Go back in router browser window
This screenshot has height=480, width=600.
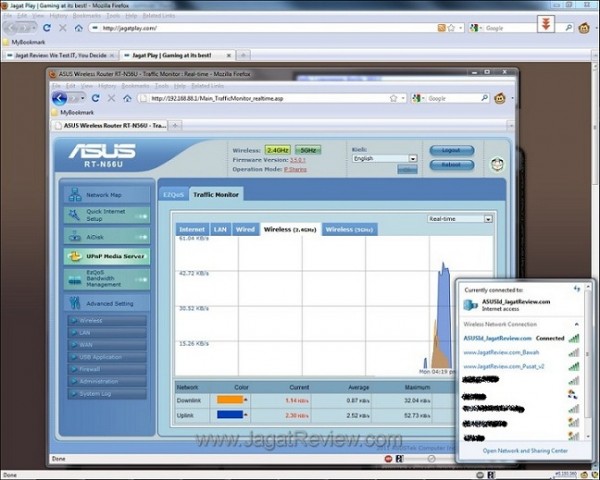[59, 98]
